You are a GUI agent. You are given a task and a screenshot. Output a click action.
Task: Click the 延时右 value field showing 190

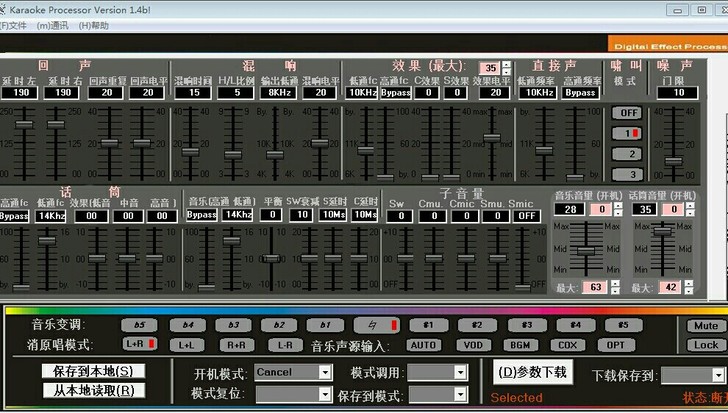click(x=61, y=93)
